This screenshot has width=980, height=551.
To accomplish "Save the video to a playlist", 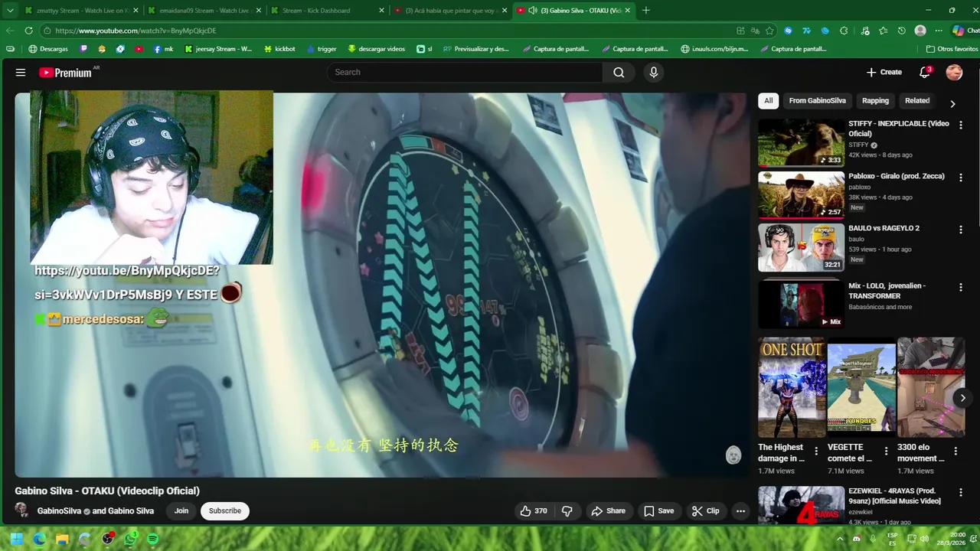I will pyautogui.click(x=659, y=511).
